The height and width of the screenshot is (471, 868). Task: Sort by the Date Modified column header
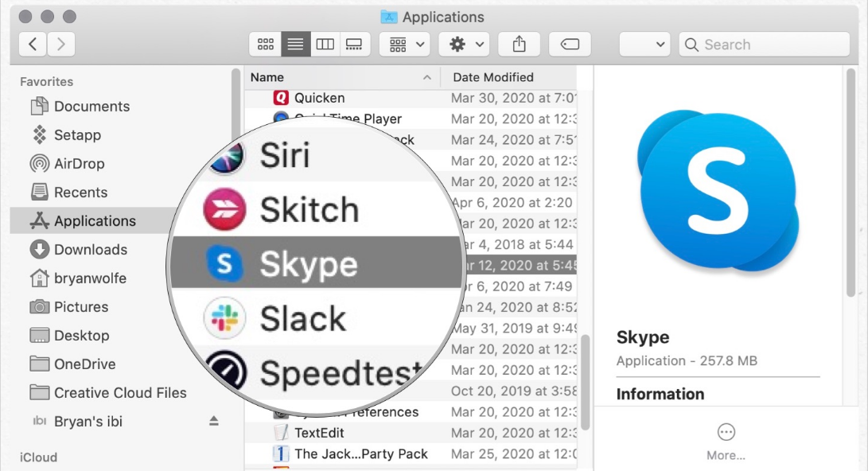492,77
